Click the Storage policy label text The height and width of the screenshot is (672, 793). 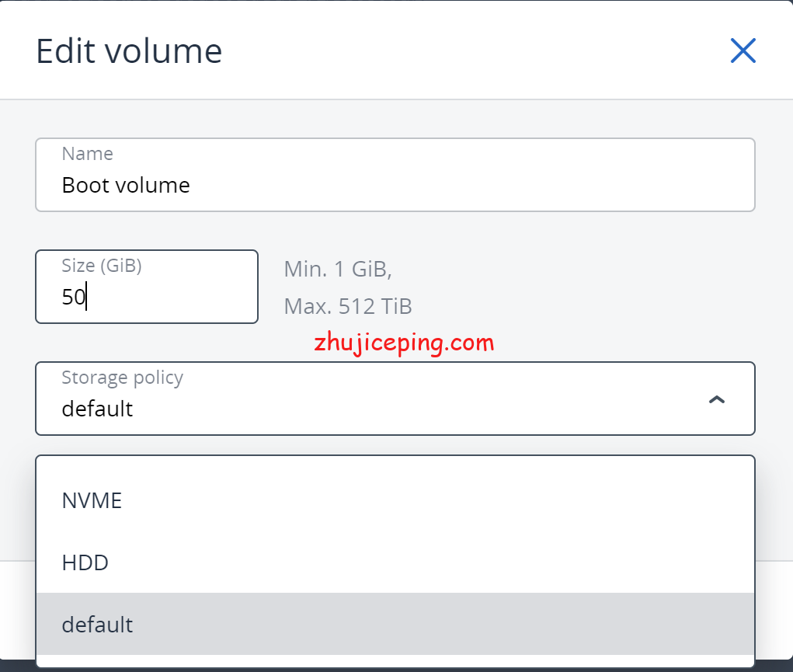[x=122, y=378]
